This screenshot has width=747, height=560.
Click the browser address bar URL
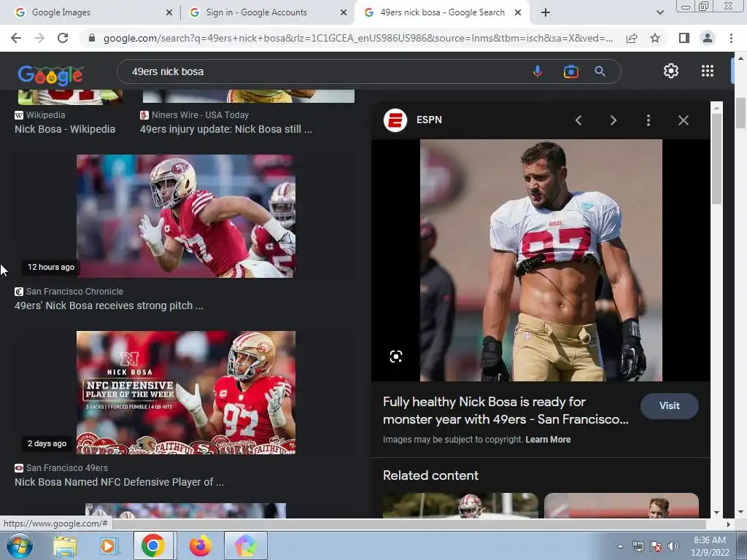[x=358, y=38]
